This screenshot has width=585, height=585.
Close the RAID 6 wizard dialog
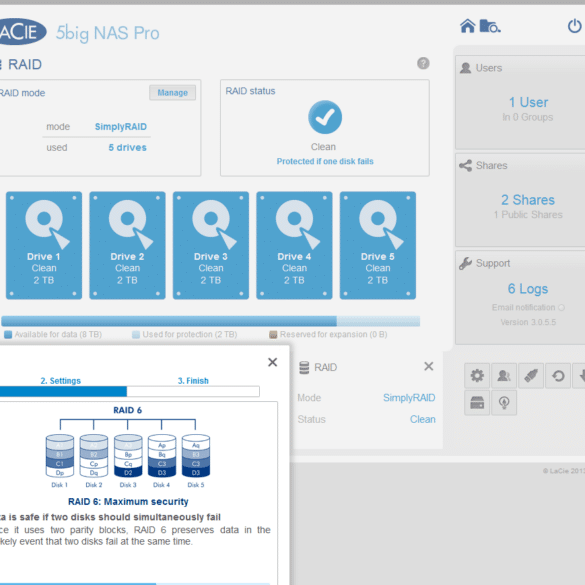273,362
